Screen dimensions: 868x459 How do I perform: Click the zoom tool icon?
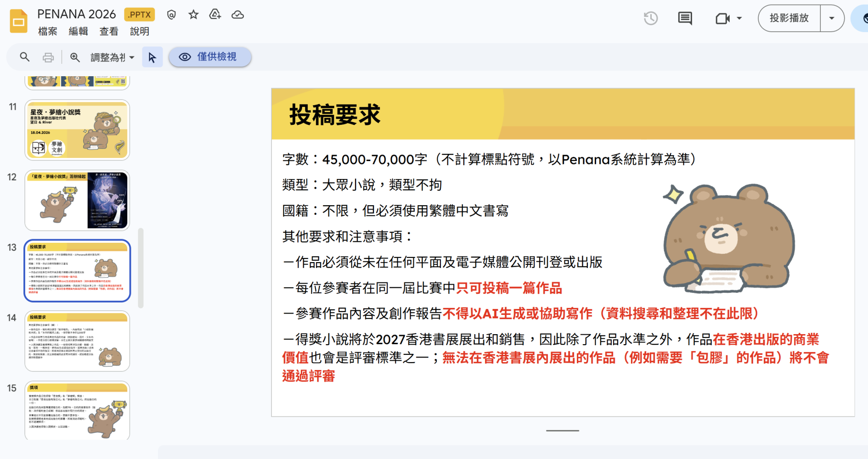(75, 57)
